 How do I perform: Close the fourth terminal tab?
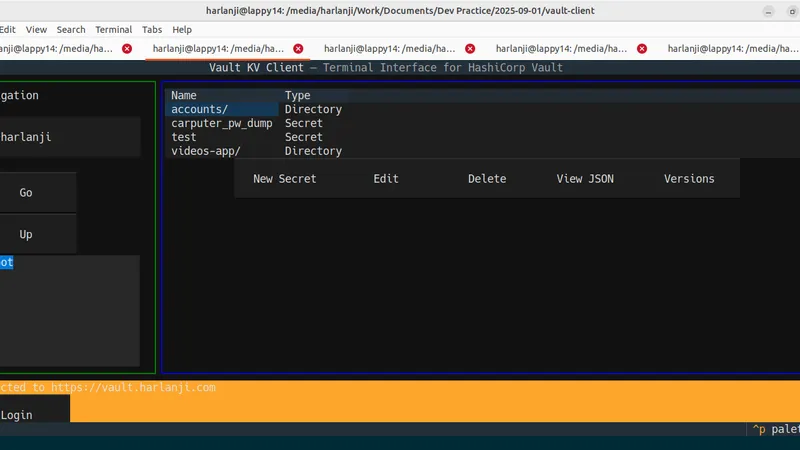point(642,48)
